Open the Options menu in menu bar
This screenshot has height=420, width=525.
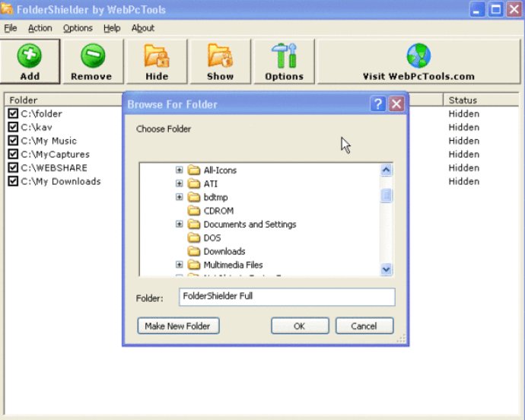point(78,28)
